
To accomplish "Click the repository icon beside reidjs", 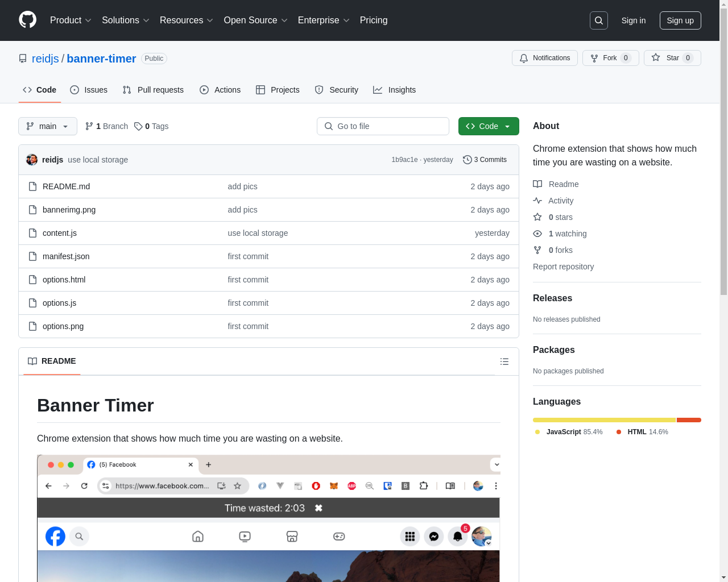I will tap(23, 59).
